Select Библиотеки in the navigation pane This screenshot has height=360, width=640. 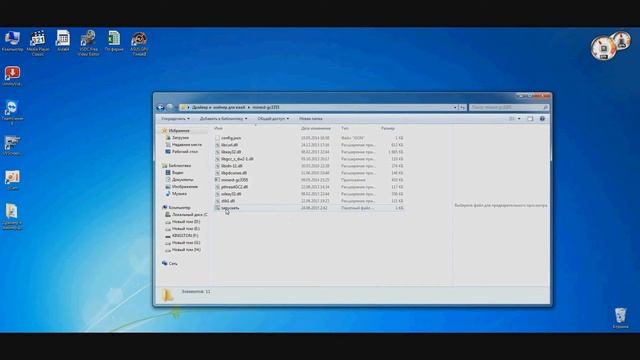pyautogui.click(x=179, y=166)
